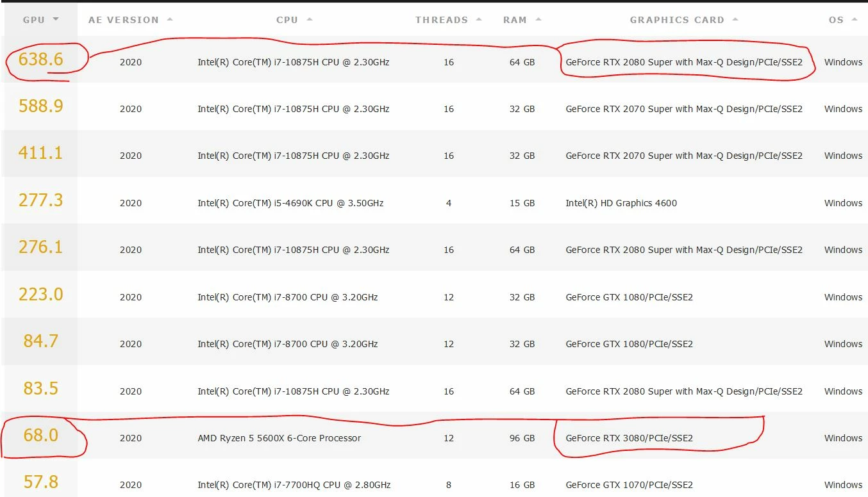This screenshot has width=868, height=497.
Task: Click the threads value 8 in the i7-7700HQ row
Action: 449,485
